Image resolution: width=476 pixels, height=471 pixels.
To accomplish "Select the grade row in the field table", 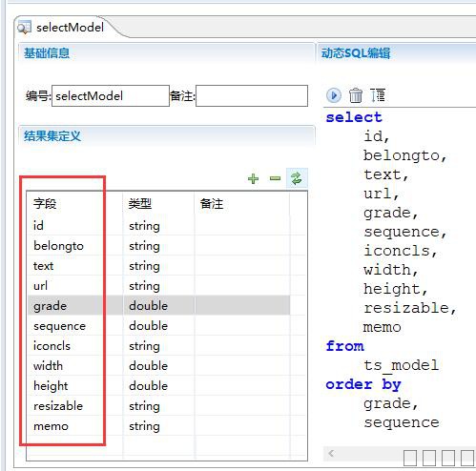I will (x=158, y=305).
